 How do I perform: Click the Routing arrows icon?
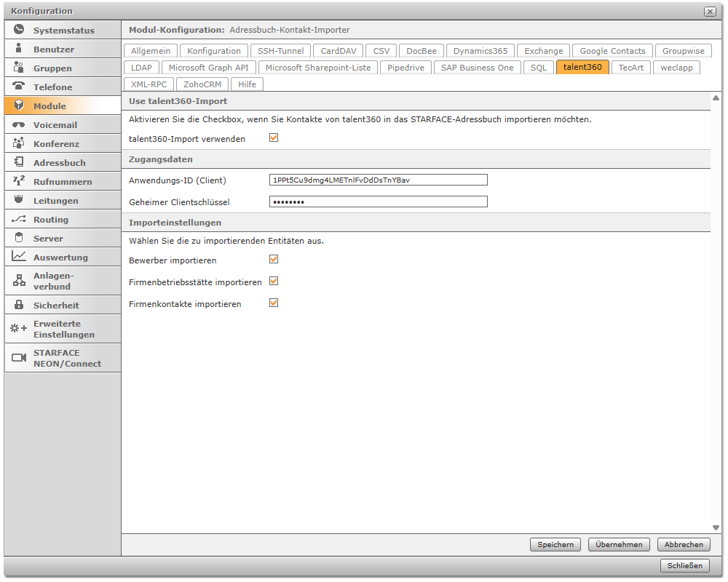[x=19, y=219]
